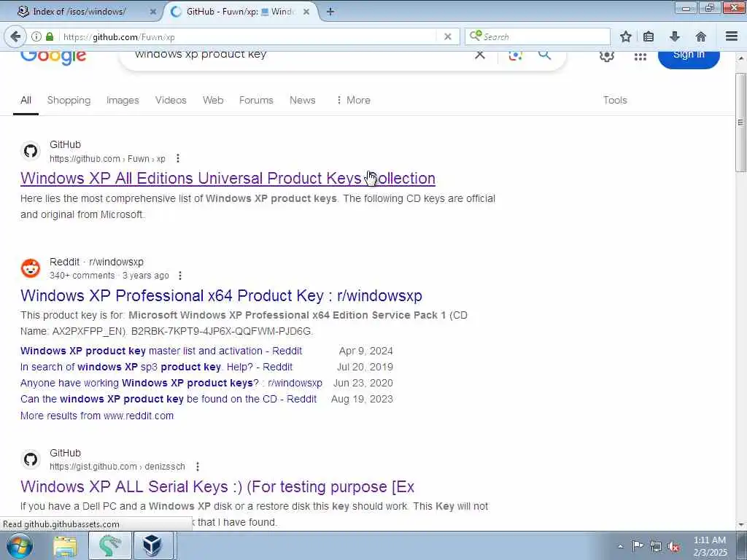The image size is (747, 560).
Task: Open 'Windows XP ALL Serial Keys' gist link
Action: (x=217, y=486)
